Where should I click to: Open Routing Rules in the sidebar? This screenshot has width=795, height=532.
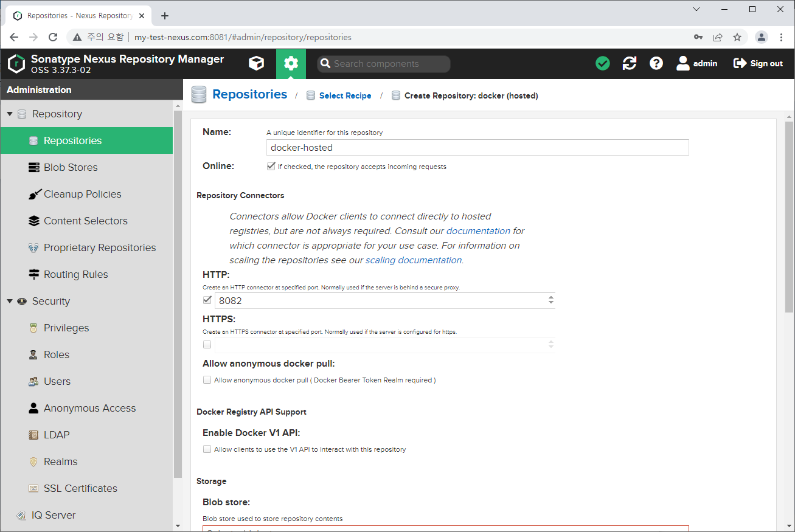click(86, 274)
